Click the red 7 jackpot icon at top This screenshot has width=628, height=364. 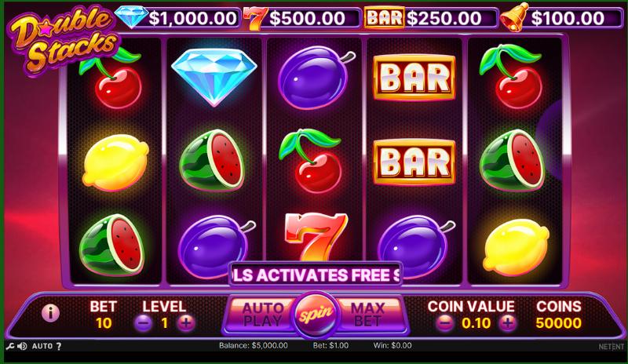[254, 18]
